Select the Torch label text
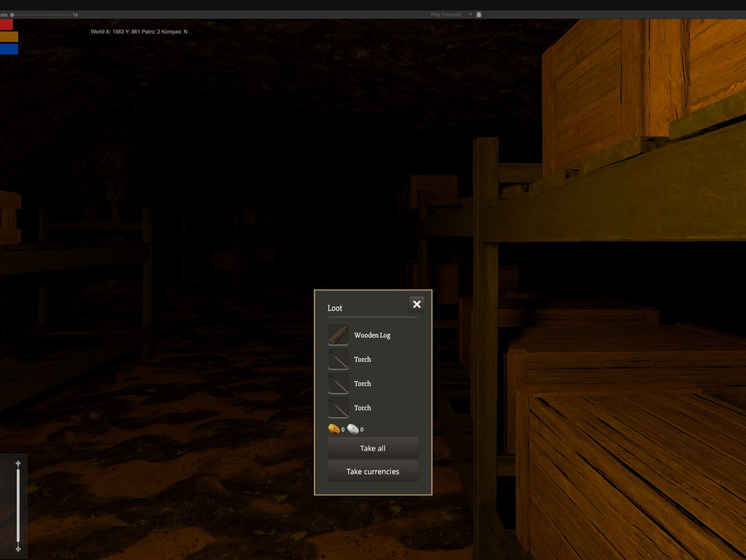This screenshot has height=560, width=746. click(363, 359)
